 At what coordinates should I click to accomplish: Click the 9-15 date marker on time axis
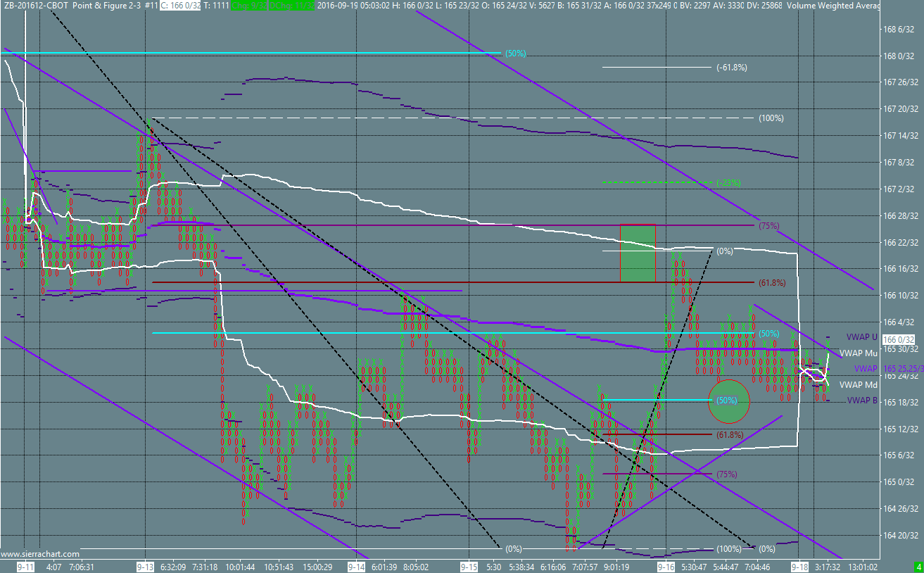tap(469, 567)
